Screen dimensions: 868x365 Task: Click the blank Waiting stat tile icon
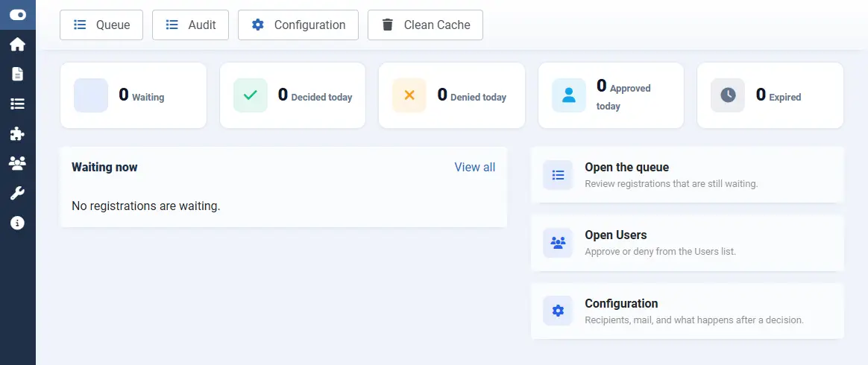[x=91, y=95]
